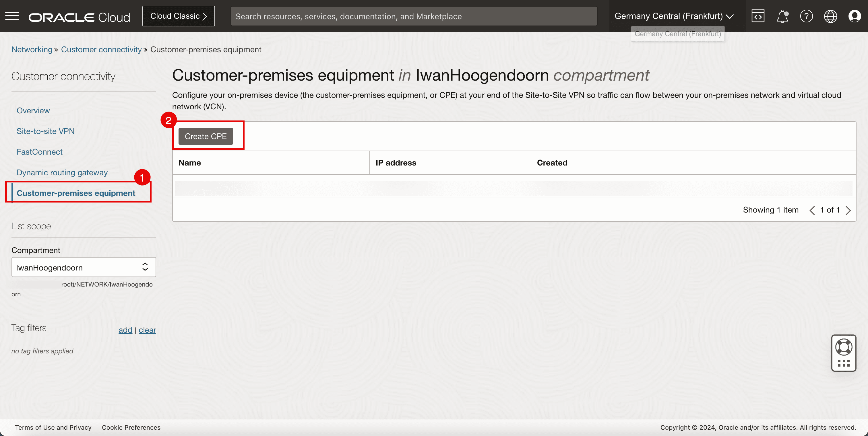Screen dimensions: 868x436
Task: Open the help question mark menu
Action: (x=806, y=16)
